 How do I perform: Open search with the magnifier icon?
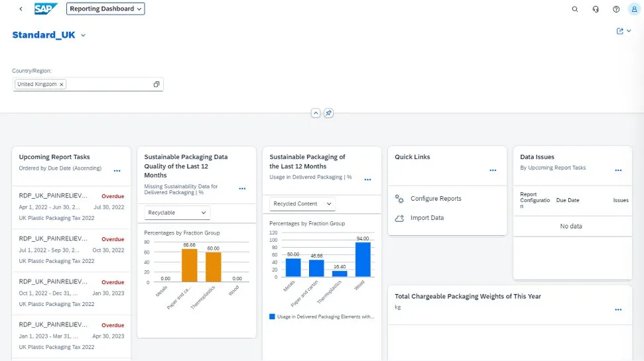pos(574,9)
